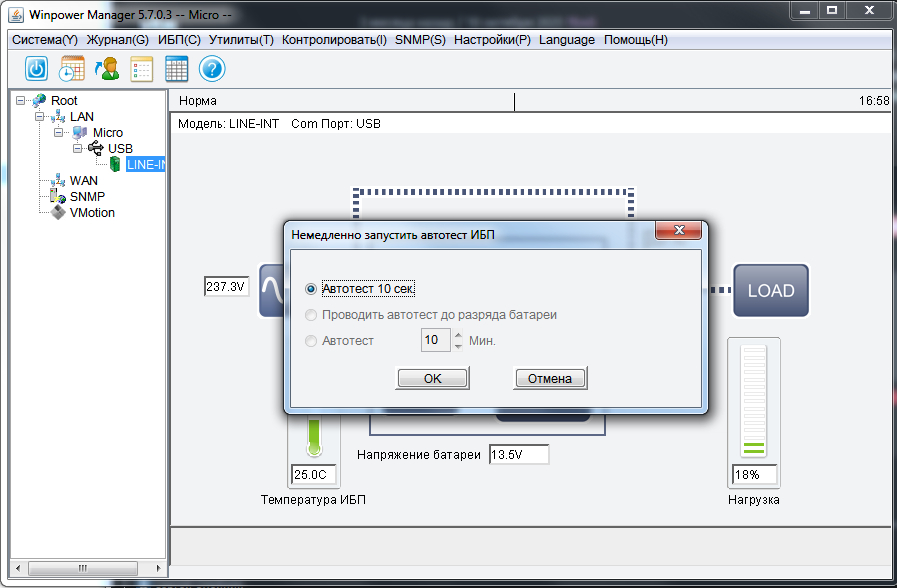Click the Нагрузка label
The height and width of the screenshot is (588, 897).
tap(754, 499)
